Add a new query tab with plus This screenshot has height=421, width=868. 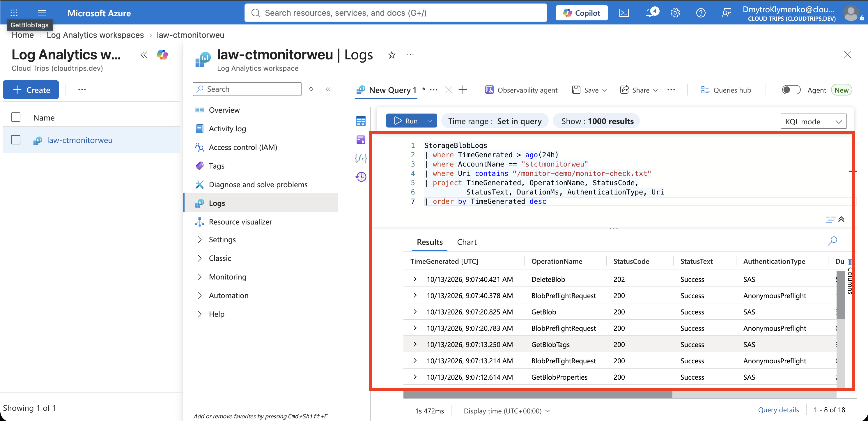pos(463,90)
